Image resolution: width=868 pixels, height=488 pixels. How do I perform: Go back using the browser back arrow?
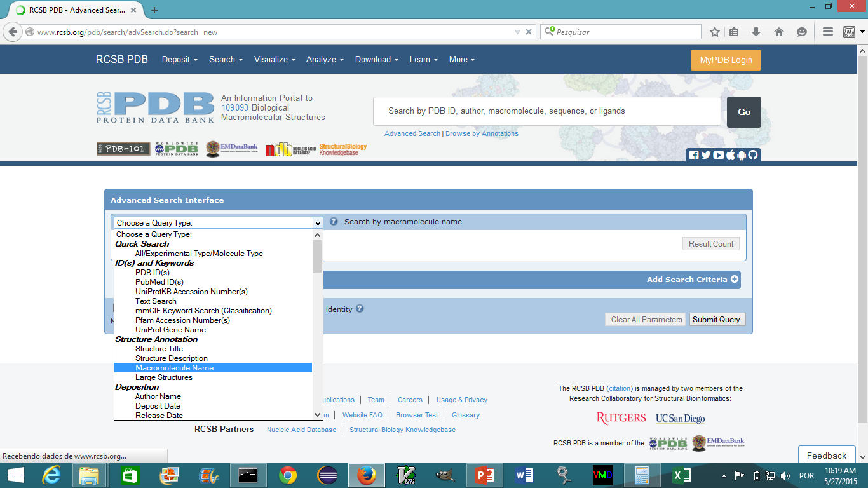click(x=12, y=32)
